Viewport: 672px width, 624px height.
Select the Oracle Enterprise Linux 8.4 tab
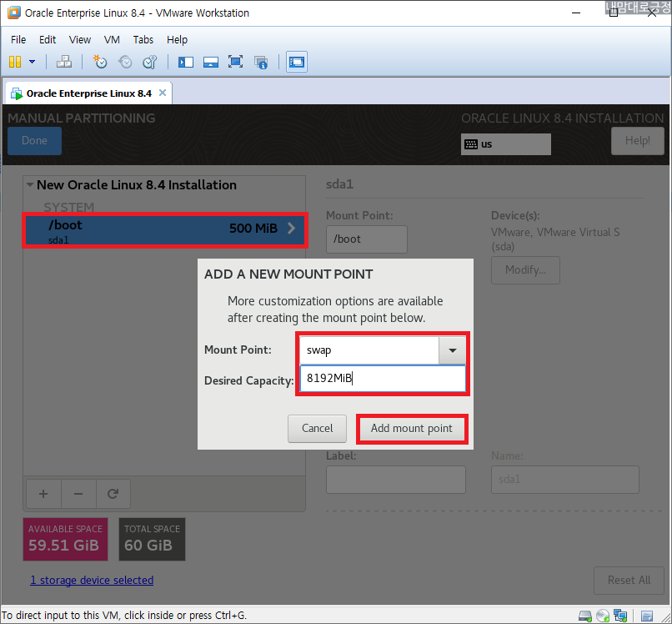[88, 93]
